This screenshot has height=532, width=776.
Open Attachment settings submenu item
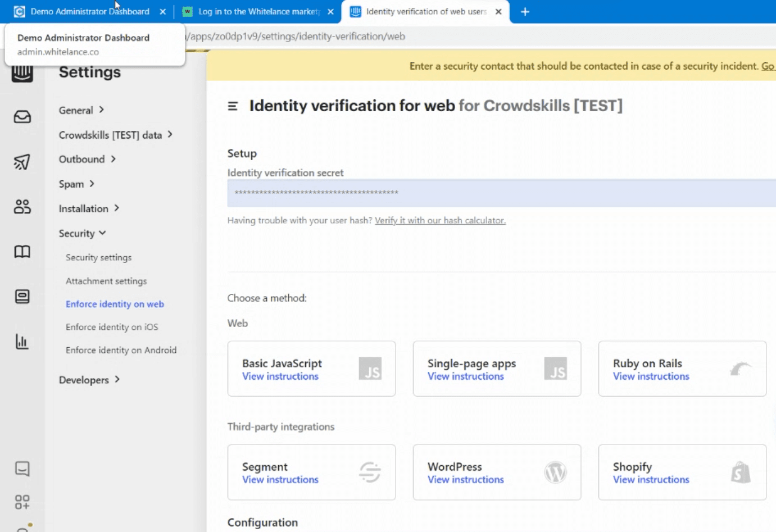click(106, 281)
